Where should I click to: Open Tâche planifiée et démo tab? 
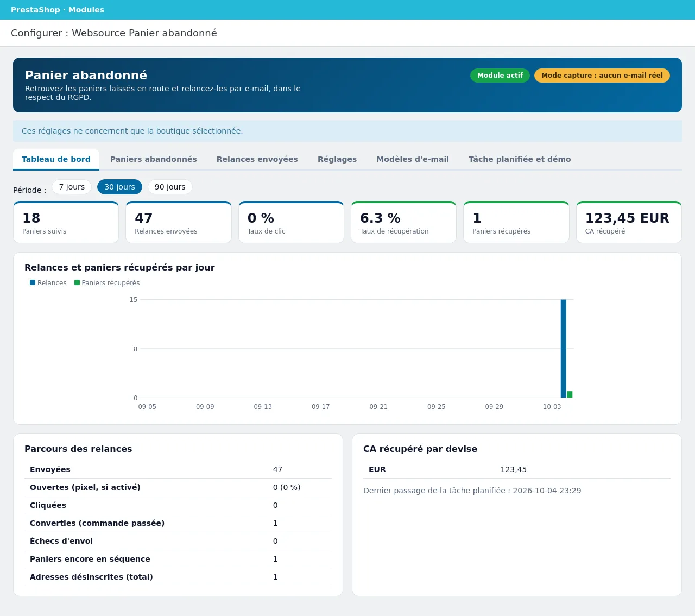coord(520,159)
